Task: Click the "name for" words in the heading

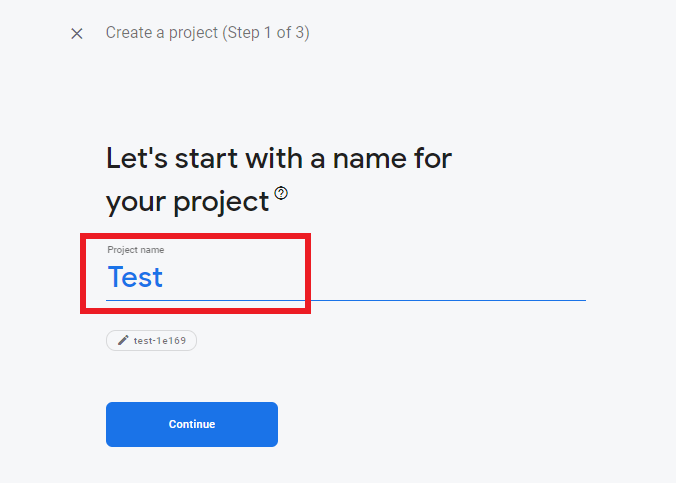Action: pyautogui.click(x=392, y=158)
